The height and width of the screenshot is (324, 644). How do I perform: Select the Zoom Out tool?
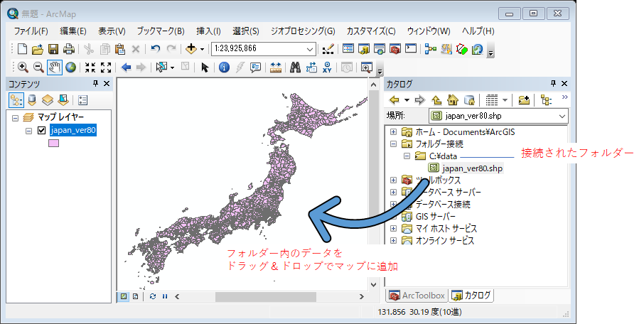[38, 67]
